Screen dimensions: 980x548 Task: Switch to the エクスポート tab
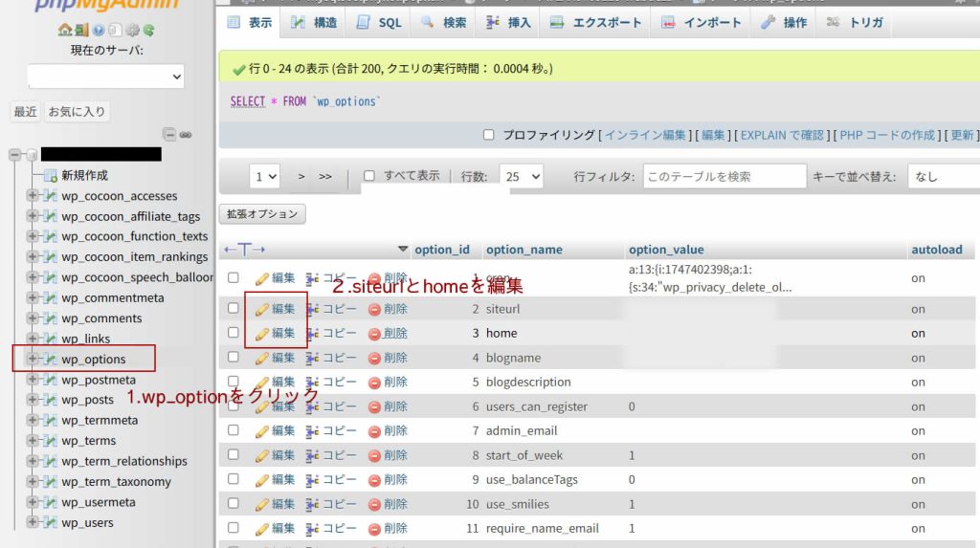coord(595,23)
